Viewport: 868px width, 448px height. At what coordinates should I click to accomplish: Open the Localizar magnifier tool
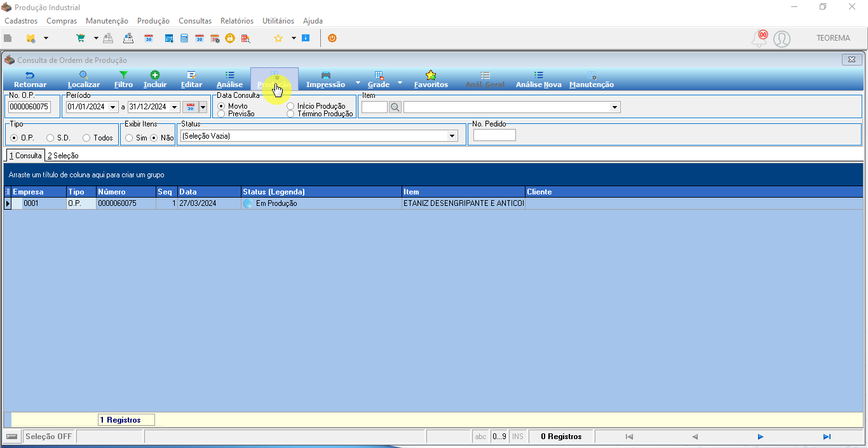[x=83, y=75]
